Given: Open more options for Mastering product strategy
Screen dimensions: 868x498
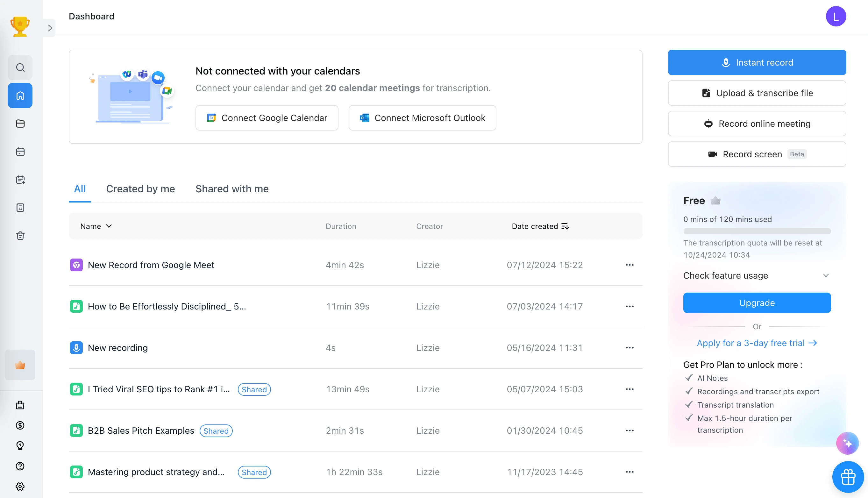Looking at the screenshot, I should [x=630, y=472].
